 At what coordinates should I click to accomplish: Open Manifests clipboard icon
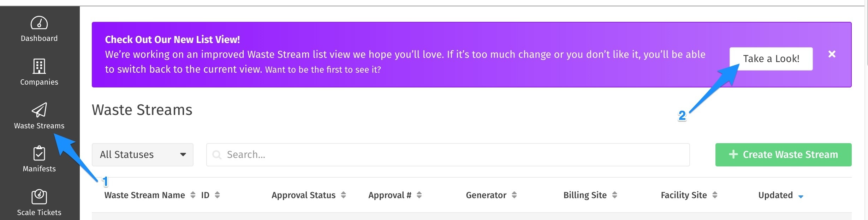point(39,153)
